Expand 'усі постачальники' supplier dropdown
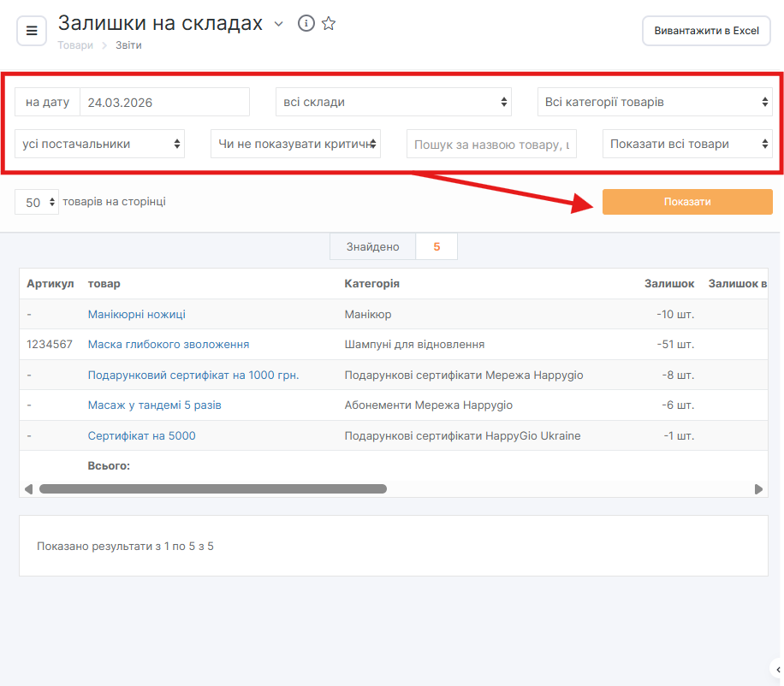 (x=99, y=144)
